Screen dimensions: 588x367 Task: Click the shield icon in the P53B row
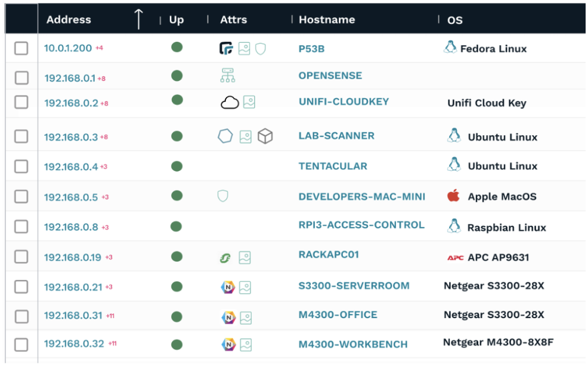pos(261,49)
